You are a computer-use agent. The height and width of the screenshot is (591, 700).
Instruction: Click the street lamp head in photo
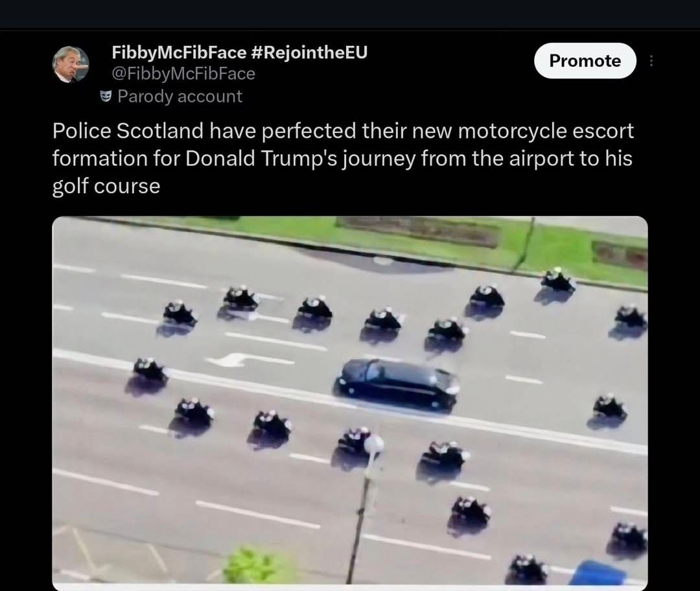pyautogui.click(x=373, y=445)
